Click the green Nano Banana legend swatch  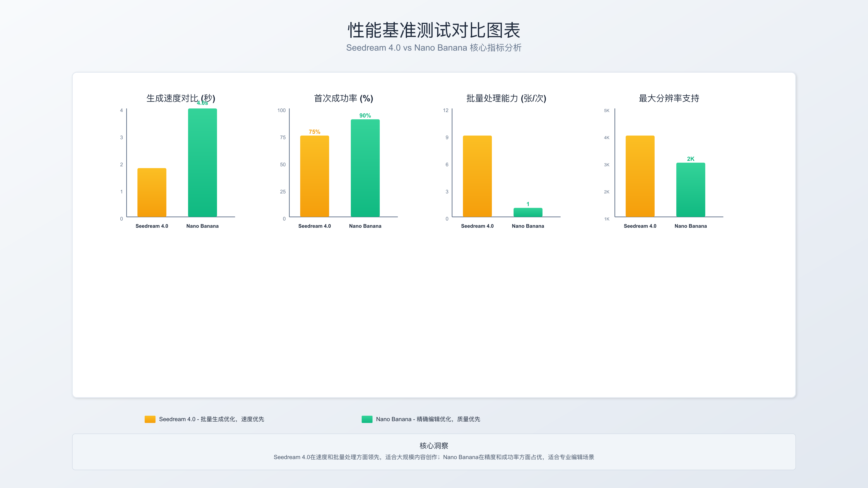367,419
